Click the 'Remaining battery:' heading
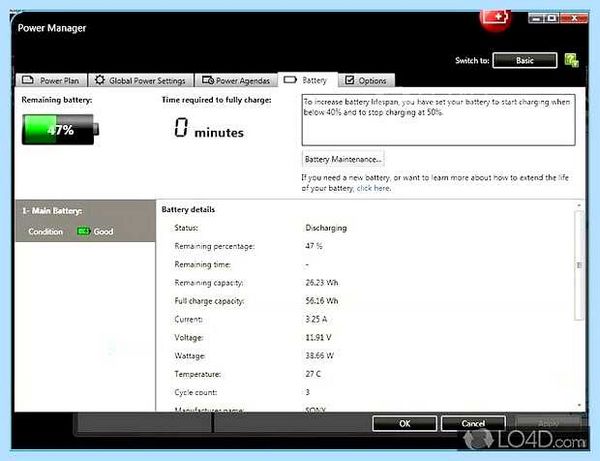600x461 pixels. 57,100
